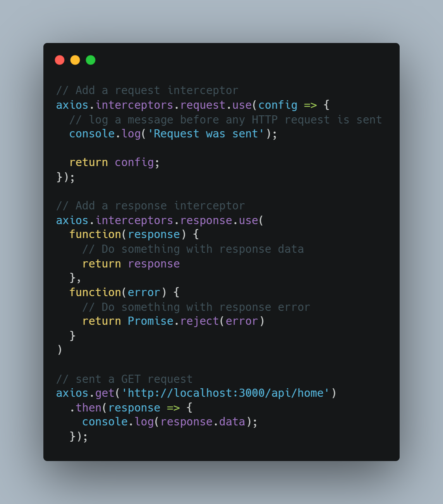Click the yellow minimize dot
The width and height of the screenshot is (443, 504).
tap(75, 60)
